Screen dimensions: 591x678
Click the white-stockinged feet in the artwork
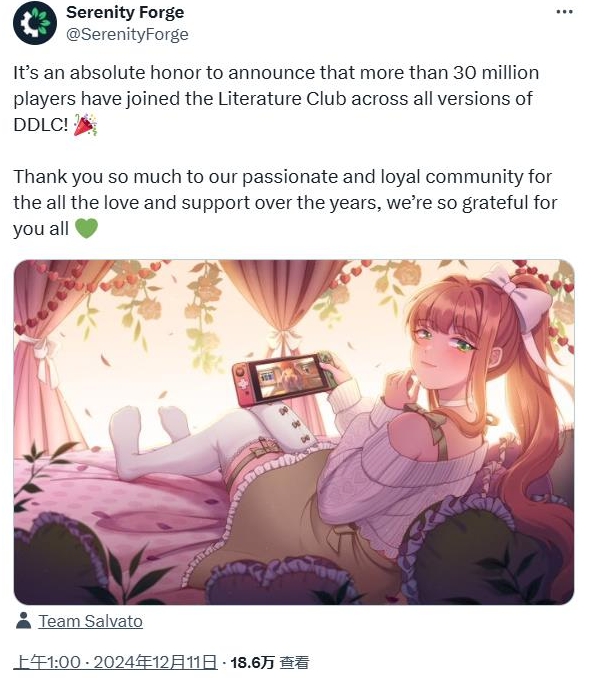coord(149,432)
